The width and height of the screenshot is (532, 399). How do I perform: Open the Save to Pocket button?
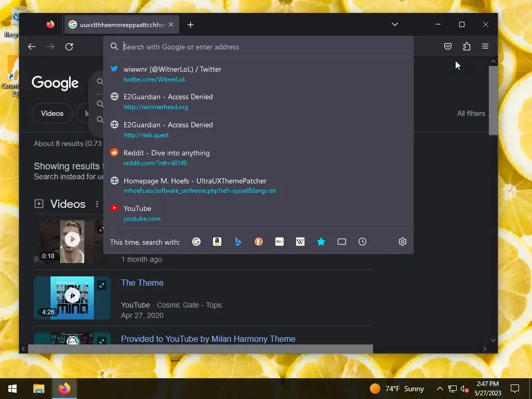447,46
